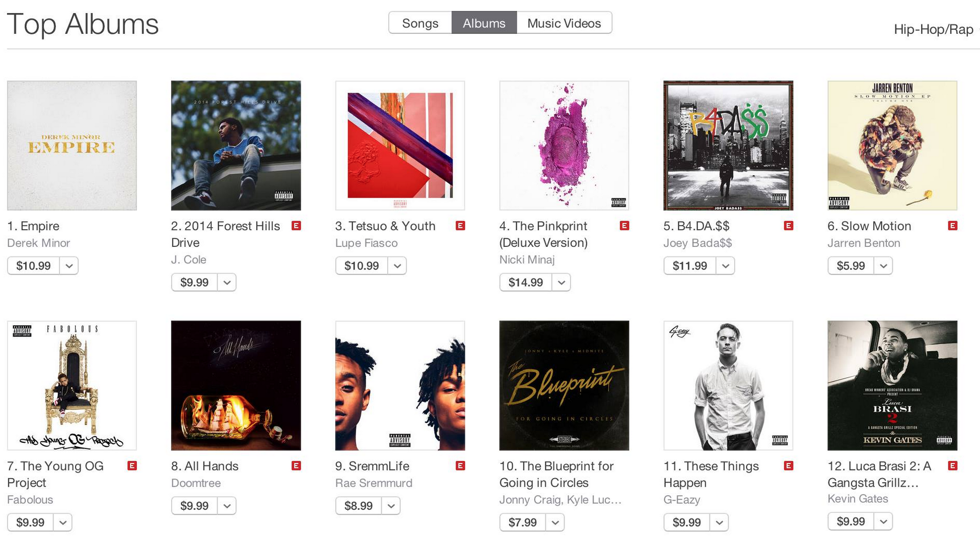Buy Tetsuo & Youth for $10.99
The height and width of the screenshot is (538, 980).
[x=362, y=265]
